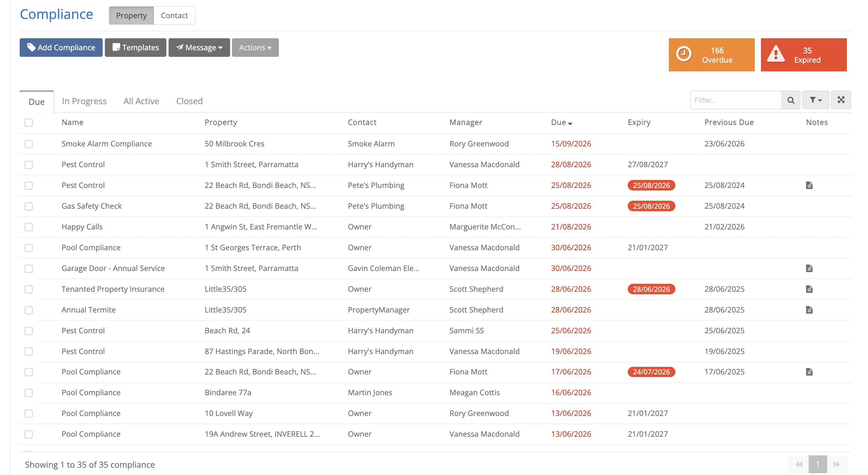
Task: Click Marguerite McCon... manager cell
Action: (x=485, y=227)
